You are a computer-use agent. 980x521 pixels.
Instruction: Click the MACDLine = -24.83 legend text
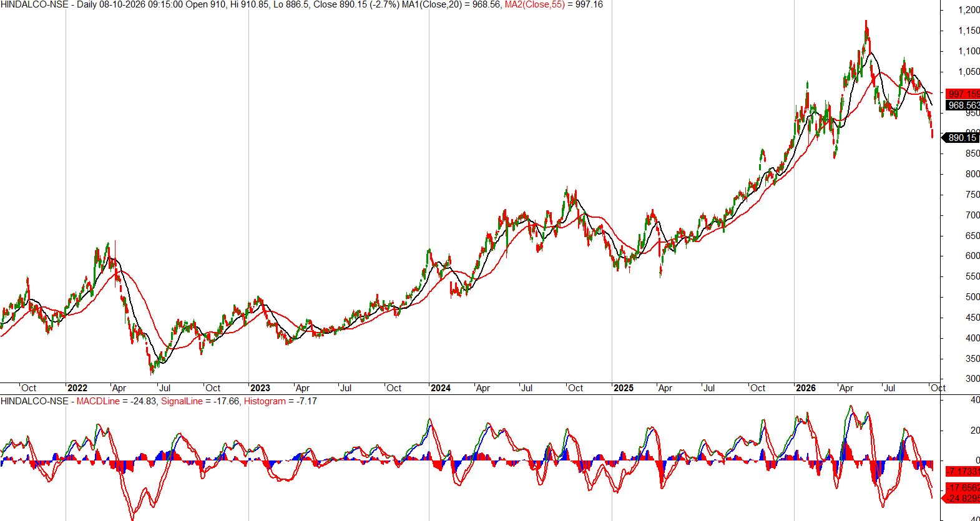[x=117, y=401]
